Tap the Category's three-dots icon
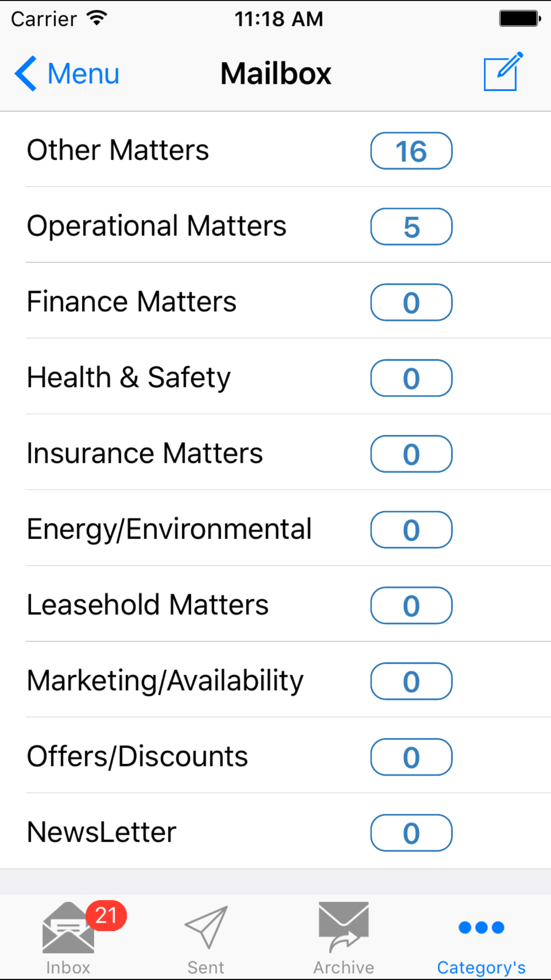Image resolution: width=551 pixels, height=980 pixels. pyautogui.click(x=481, y=928)
